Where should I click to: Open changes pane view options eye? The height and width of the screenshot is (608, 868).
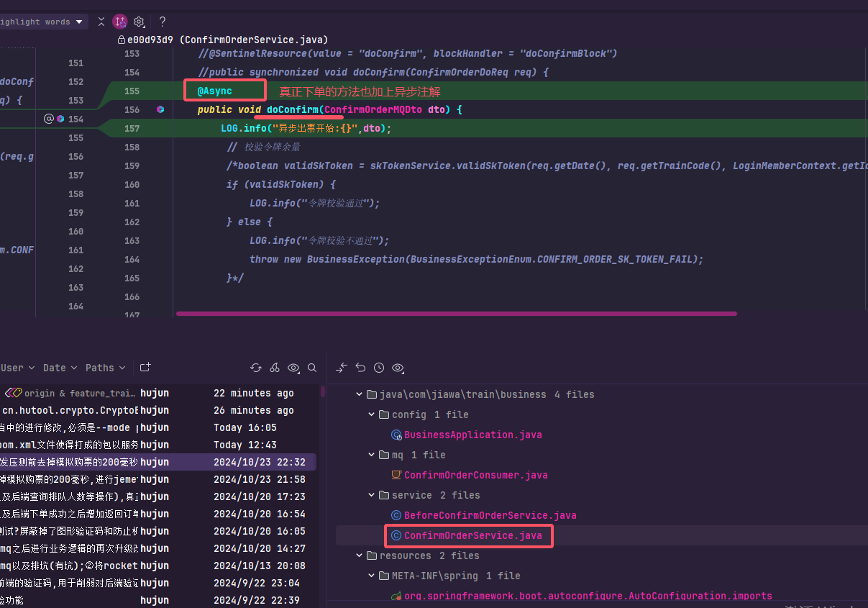398,368
